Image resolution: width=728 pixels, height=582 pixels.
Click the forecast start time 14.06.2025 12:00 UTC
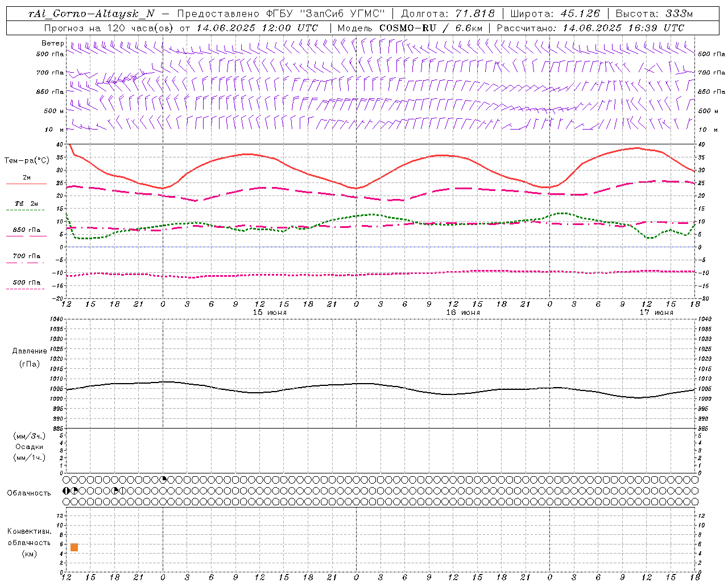tap(257, 28)
